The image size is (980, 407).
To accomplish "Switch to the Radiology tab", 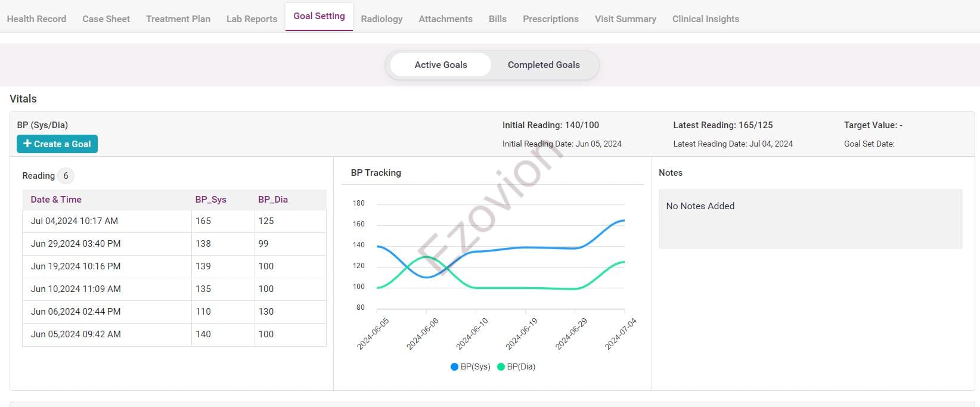I will 382,19.
